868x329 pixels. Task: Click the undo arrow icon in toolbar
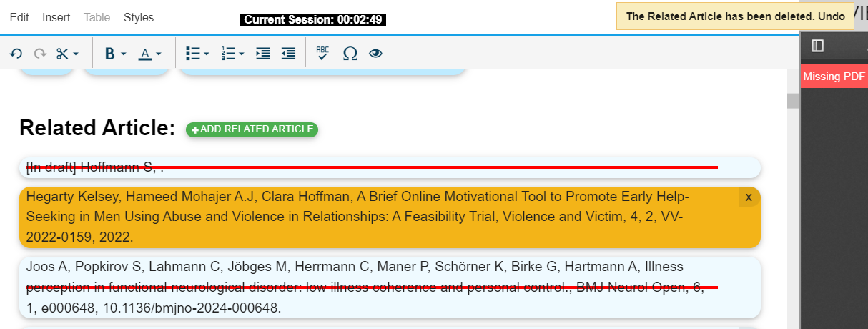click(x=16, y=54)
